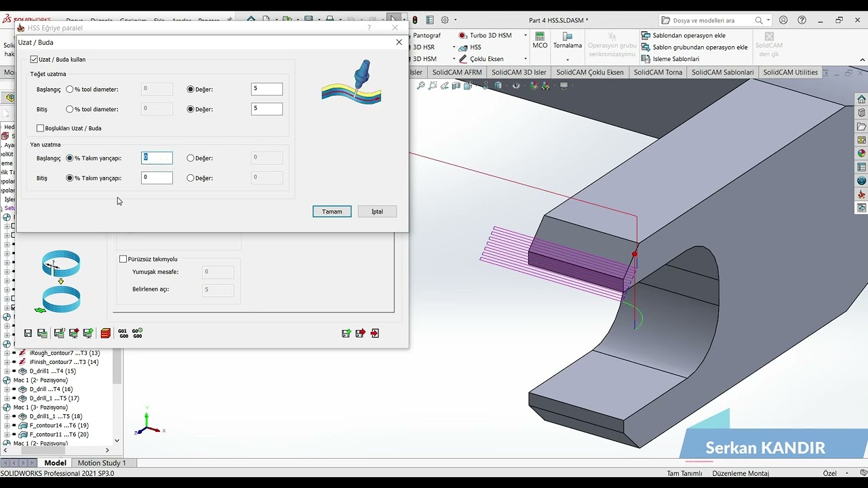Select Yan uzatma Başlangıç Değer radio
Screen dimensions: 868x488
pos(191,158)
